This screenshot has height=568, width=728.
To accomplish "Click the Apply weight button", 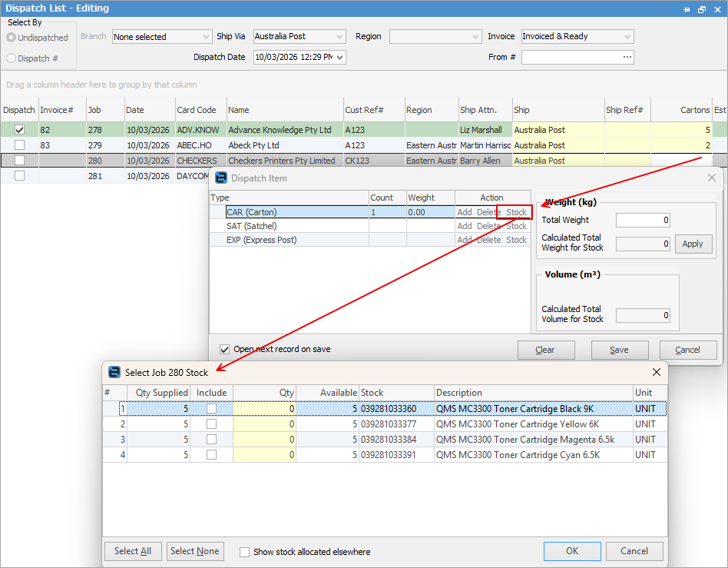I will [693, 244].
